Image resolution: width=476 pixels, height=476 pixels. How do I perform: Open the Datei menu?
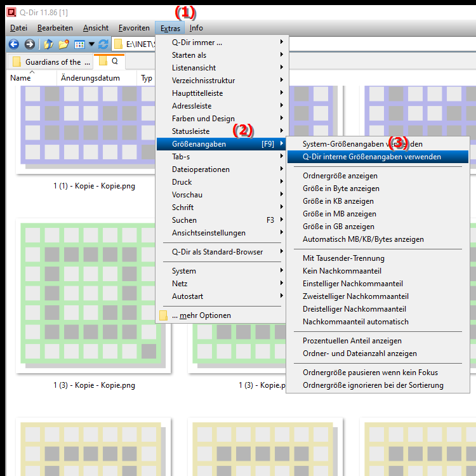click(18, 28)
